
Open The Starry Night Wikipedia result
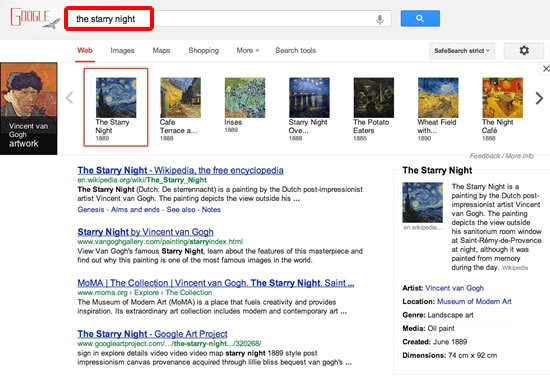pos(180,170)
